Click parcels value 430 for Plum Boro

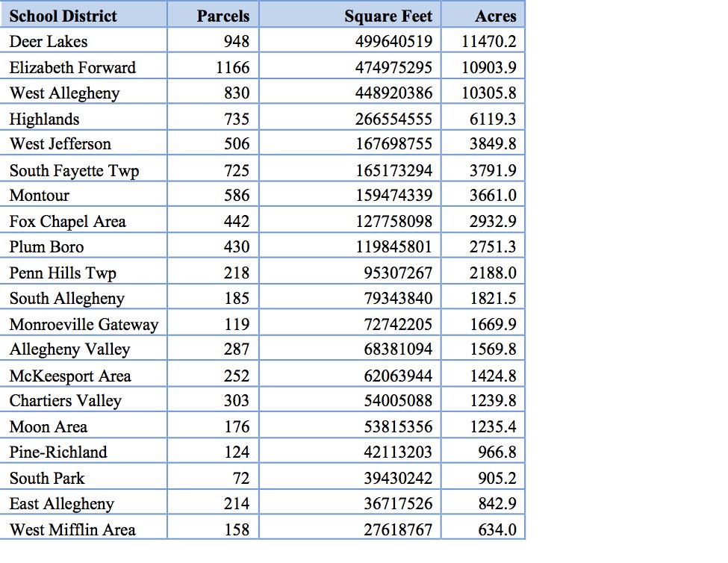pos(237,247)
